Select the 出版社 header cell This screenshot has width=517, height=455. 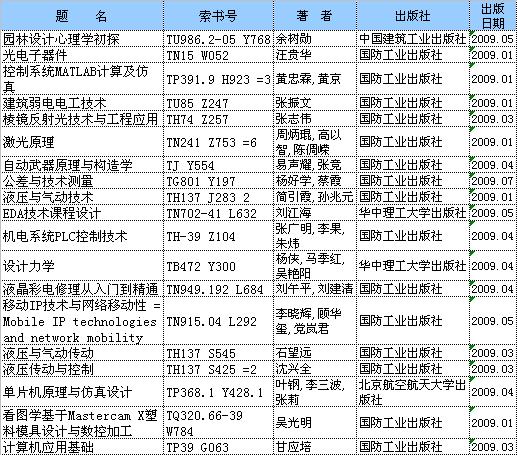(x=413, y=15)
